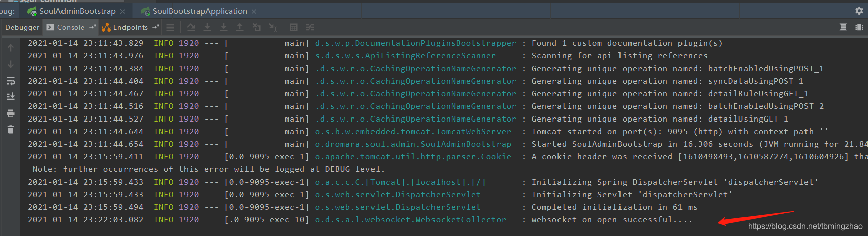Click the timestamp 2021-01-14 23:22:03.082
Image resolution: width=868 pixels, height=236 pixels.
[x=85, y=220]
